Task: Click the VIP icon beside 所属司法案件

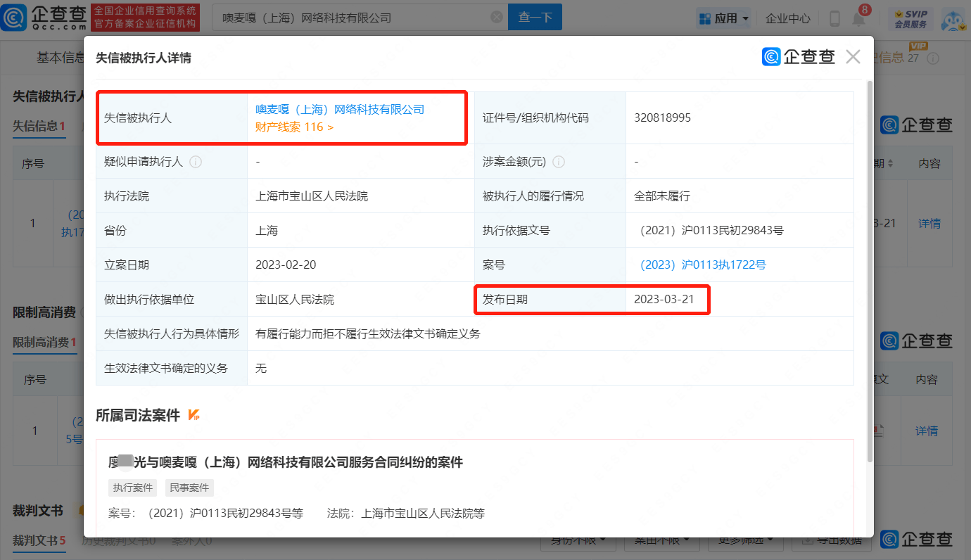Action: (x=195, y=416)
